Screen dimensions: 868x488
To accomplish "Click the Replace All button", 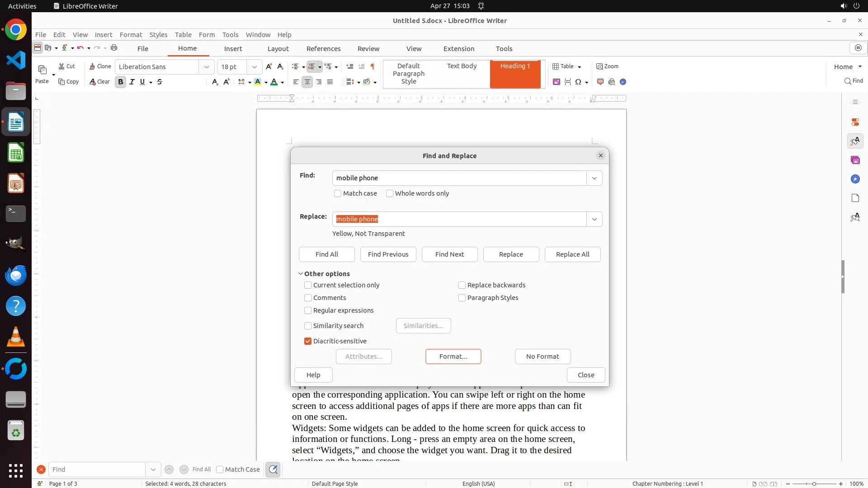I will 572,254.
